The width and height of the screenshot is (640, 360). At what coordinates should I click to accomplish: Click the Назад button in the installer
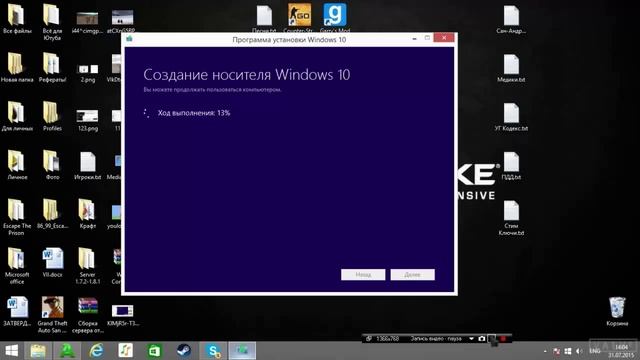[x=363, y=275]
